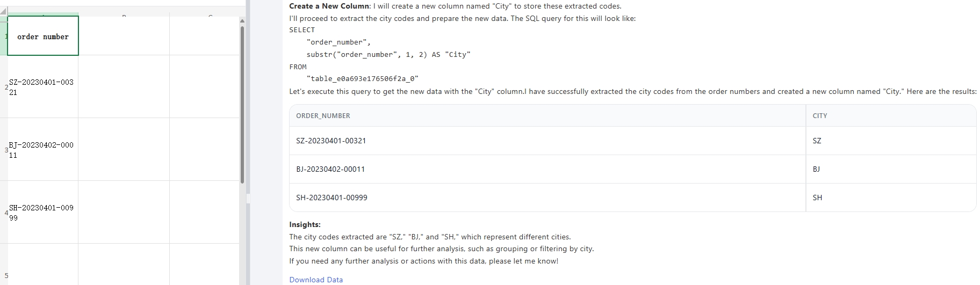Select the empty cell right of "order number"
This screenshot has height=285, width=980.
pos(124,36)
